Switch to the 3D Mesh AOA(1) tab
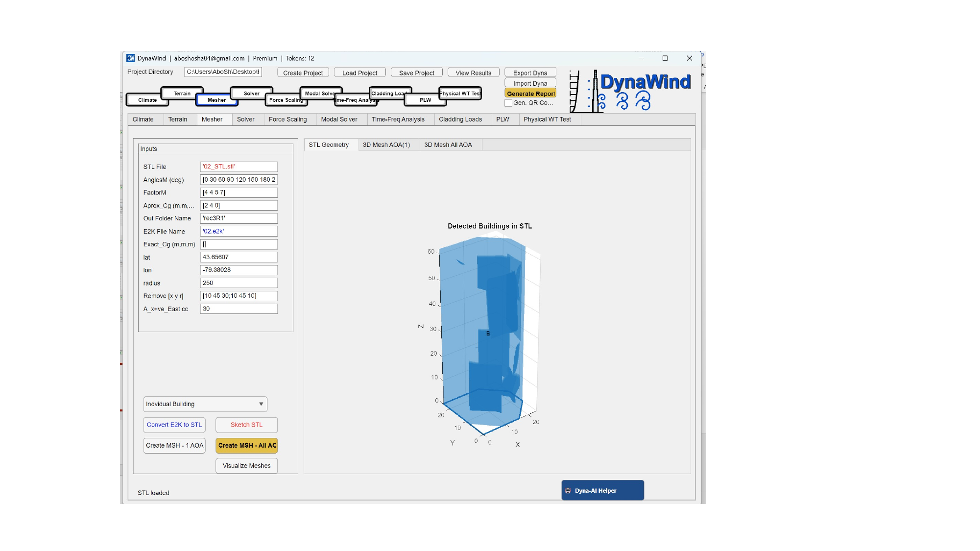The width and height of the screenshot is (980, 551). pyautogui.click(x=386, y=145)
